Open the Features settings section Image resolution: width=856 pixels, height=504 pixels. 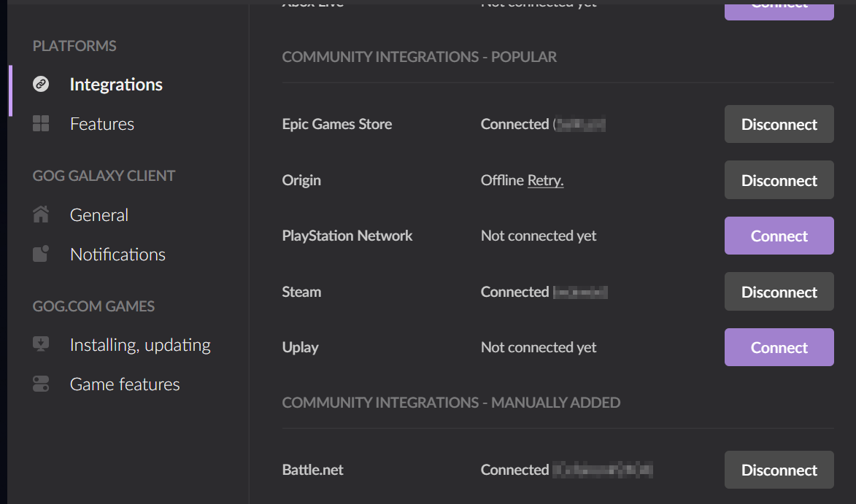[102, 124]
